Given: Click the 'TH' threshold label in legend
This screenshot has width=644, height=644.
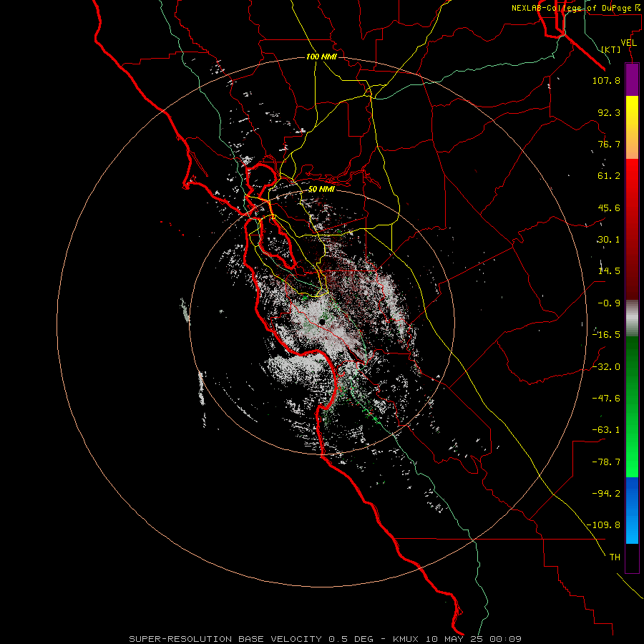Looking at the screenshot, I should 615,557.
